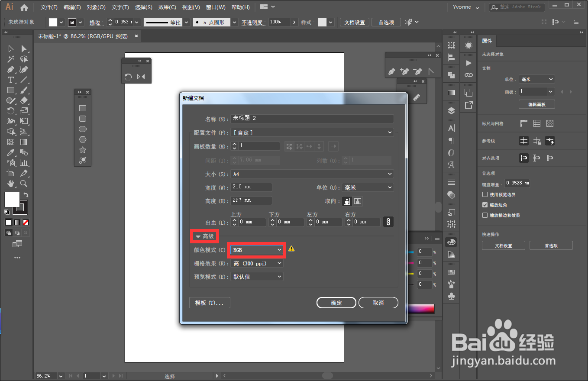Open the 配置文件 profile dropdown

pos(312,132)
